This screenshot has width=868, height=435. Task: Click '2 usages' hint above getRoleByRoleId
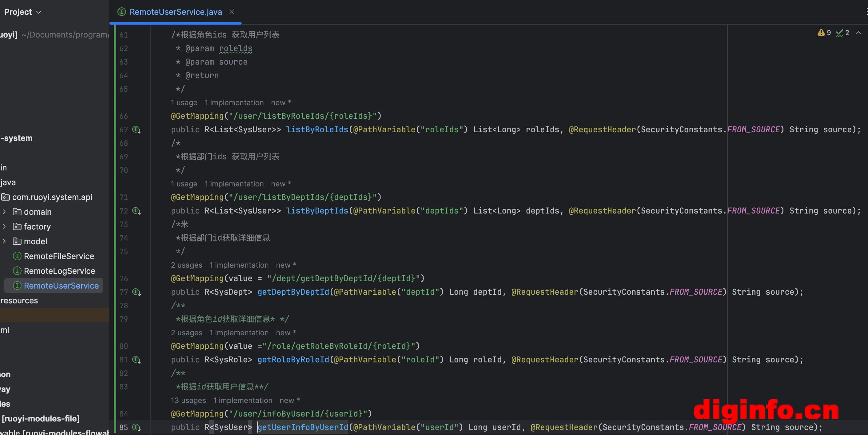186,333
